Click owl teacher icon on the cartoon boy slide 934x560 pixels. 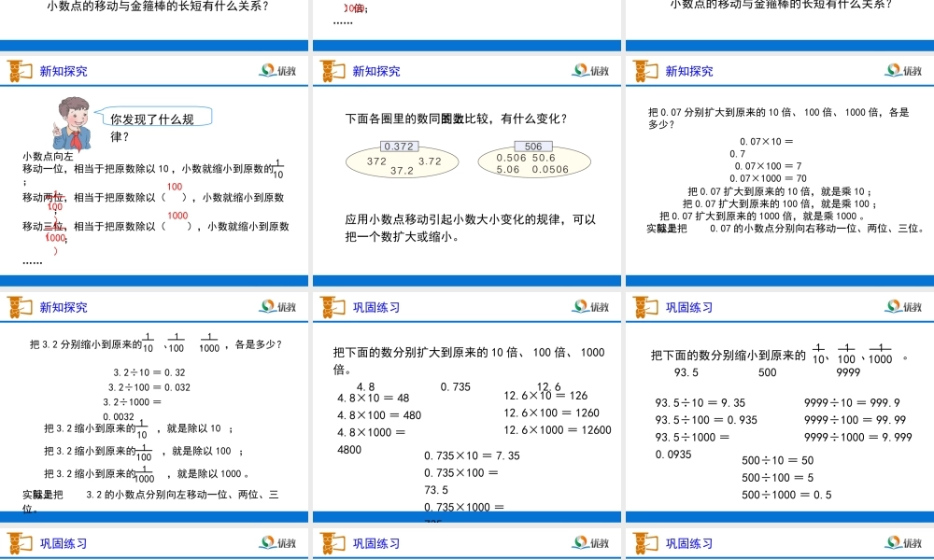20,71
